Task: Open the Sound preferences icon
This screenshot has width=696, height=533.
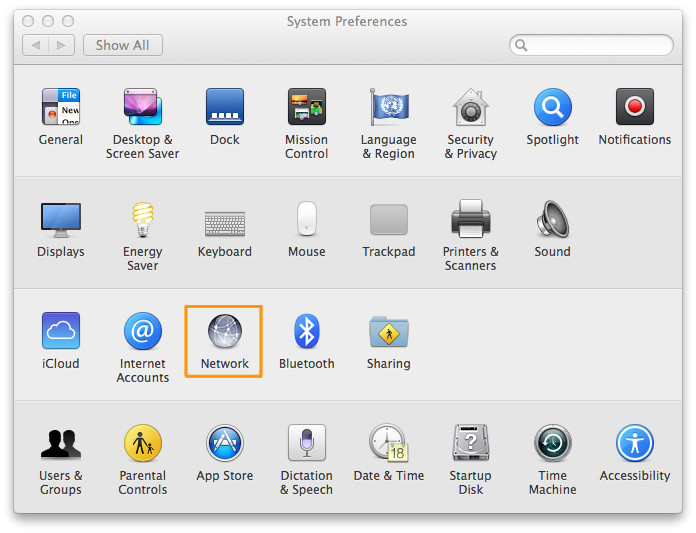Action: [x=553, y=218]
